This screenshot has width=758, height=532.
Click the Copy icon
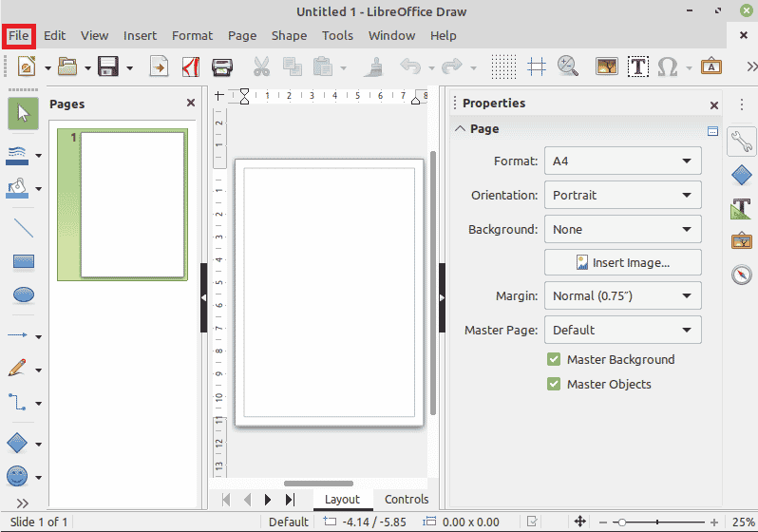[292, 66]
